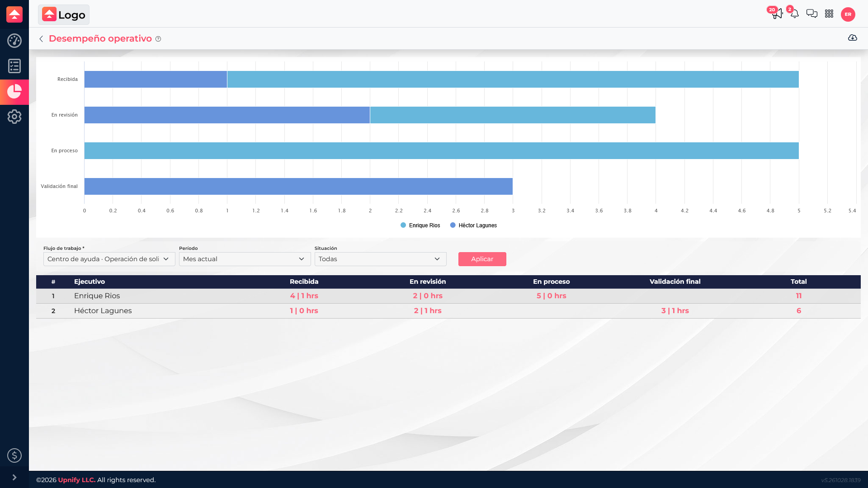Viewport: 868px width, 488px height.
Task: Open the Flujo de trabajo dropdown
Action: pos(109,259)
